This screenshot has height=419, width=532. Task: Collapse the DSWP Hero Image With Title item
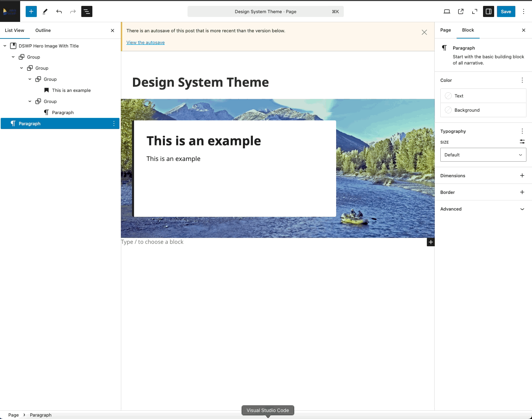pos(5,46)
